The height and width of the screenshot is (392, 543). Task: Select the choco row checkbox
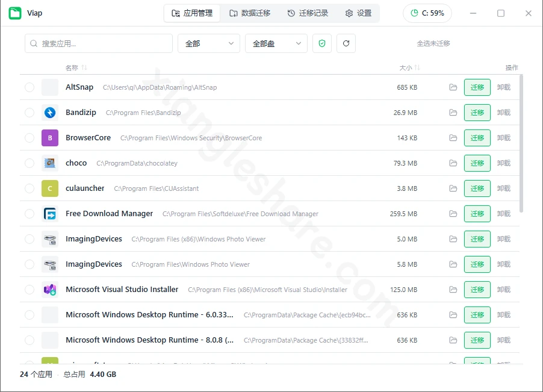tap(29, 163)
